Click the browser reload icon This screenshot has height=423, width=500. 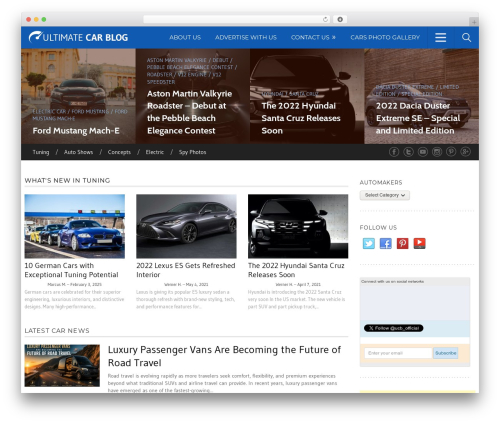[325, 19]
